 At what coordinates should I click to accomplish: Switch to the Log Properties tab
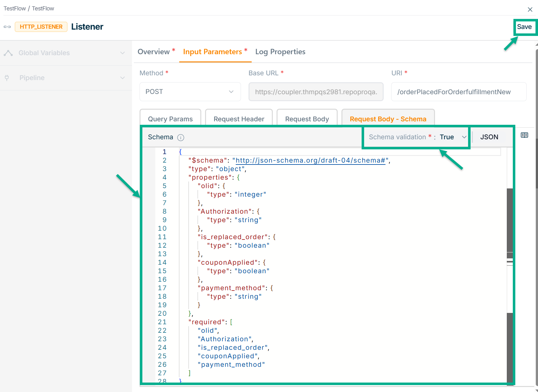click(280, 52)
